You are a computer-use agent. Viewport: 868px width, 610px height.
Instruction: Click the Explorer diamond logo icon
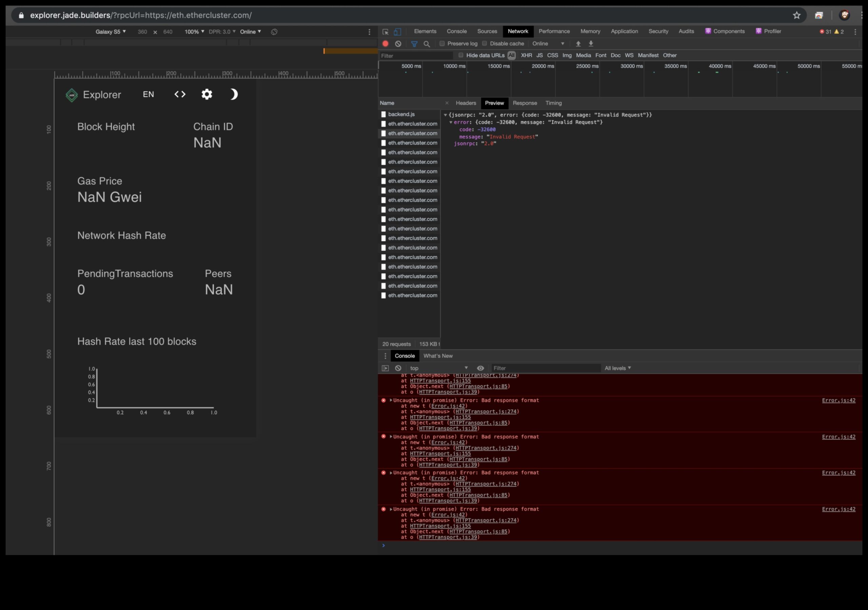coord(71,94)
